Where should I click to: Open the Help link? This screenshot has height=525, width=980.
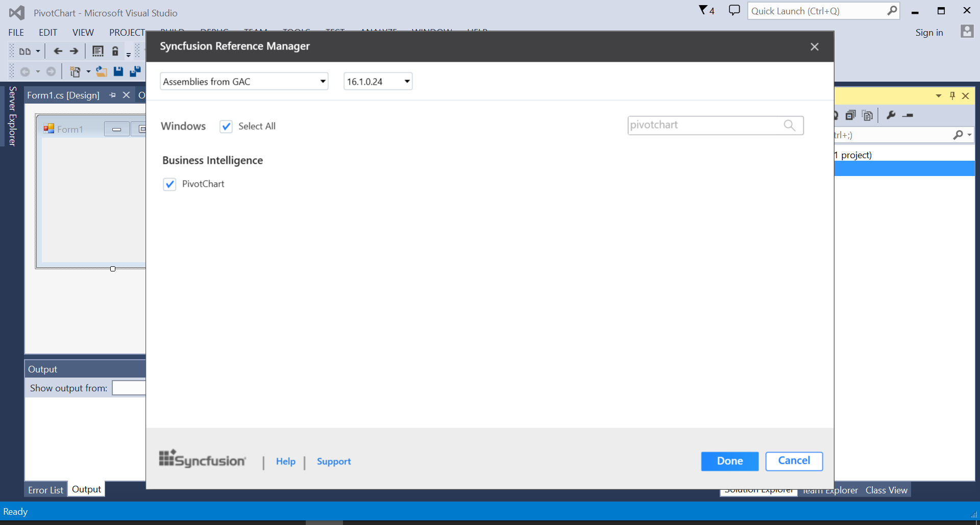[286, 461]
